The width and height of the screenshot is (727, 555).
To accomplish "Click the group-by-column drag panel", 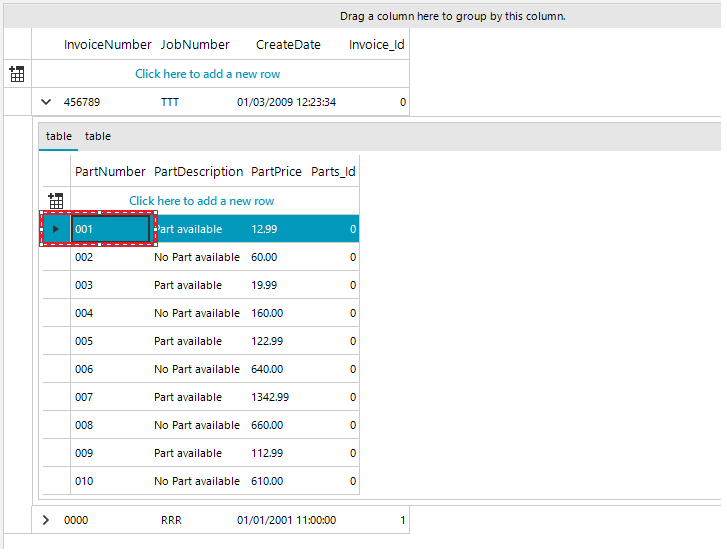I will point(452,16).
